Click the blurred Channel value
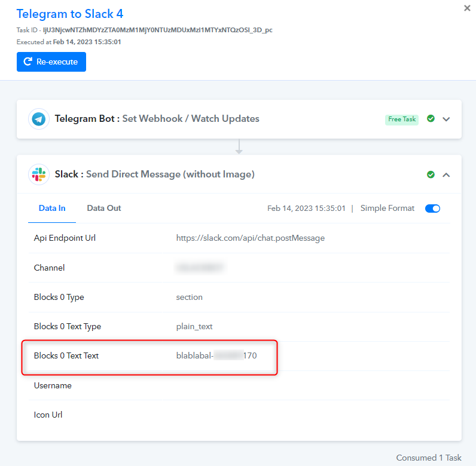Image resolution: width=476 pixels, height=466 pixels. [x=200, y=268]
